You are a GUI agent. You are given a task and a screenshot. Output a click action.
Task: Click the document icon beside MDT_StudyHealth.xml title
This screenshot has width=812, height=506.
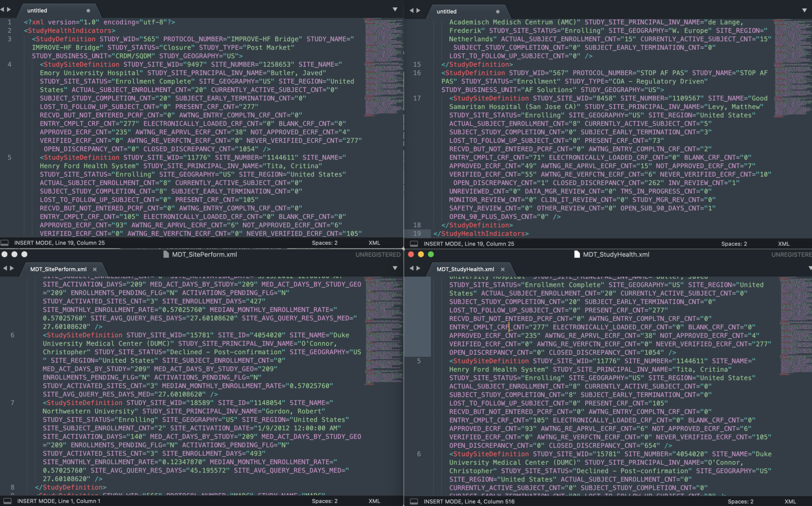point(577,254)
